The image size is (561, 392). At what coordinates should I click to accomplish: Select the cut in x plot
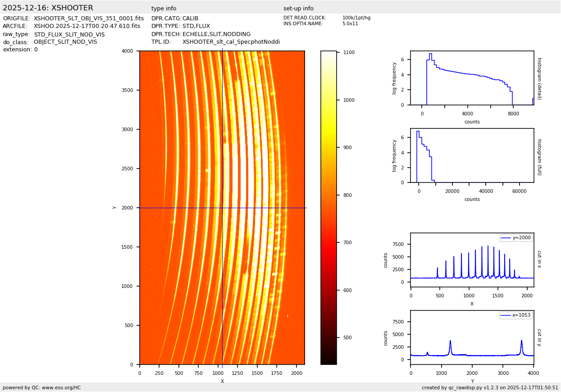click(x=472, y=260)
